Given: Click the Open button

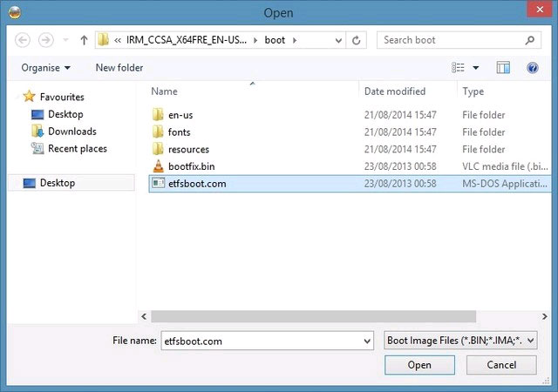Looking at the screenshot, I should [x=419, y=365].
